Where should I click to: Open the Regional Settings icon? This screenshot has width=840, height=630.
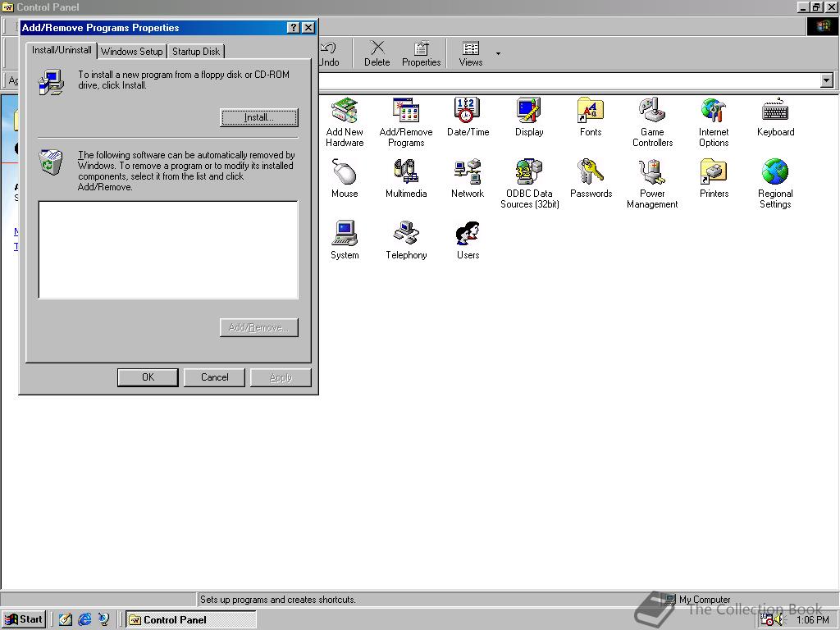tap(775, 185)
